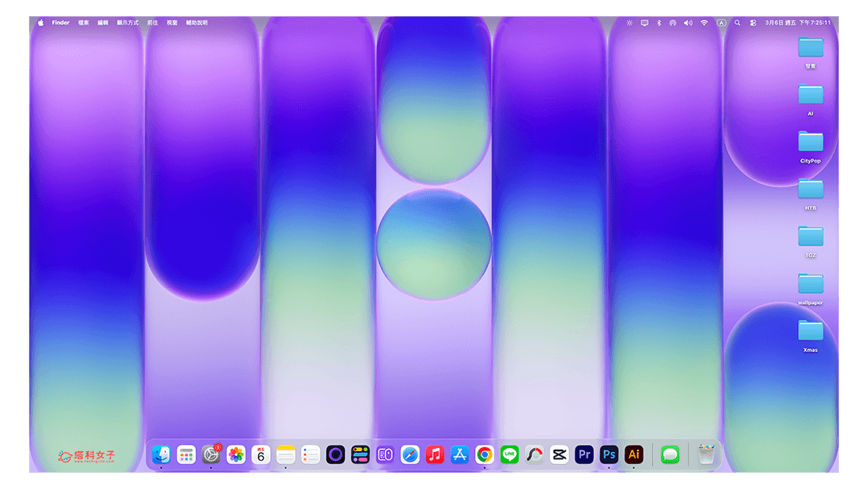Open the CapCut video editor

(x=558, y=454)
